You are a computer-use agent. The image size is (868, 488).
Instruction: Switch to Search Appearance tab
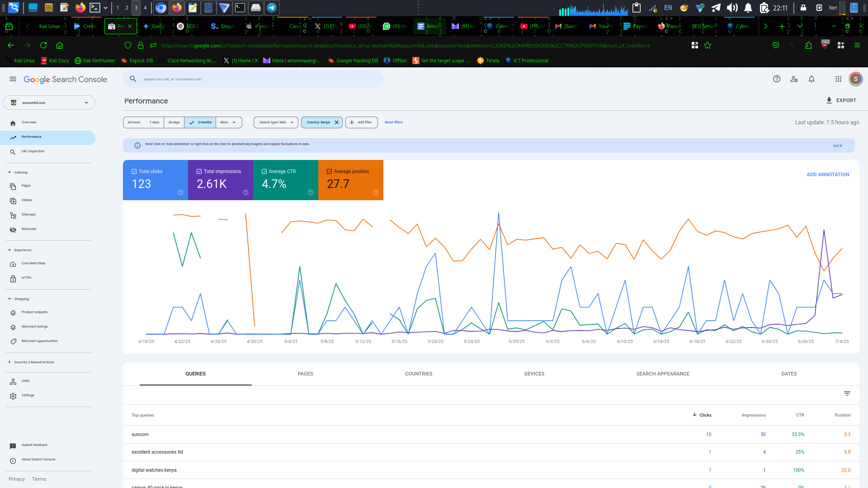coord(663,374)
